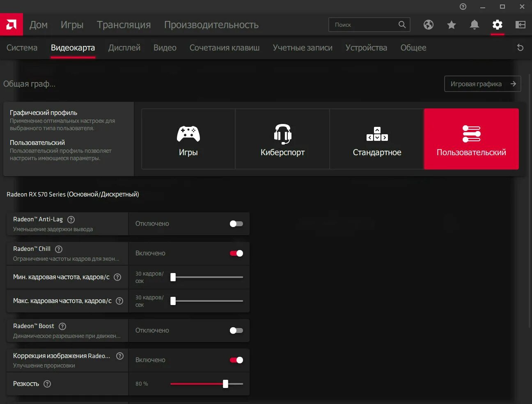
Task: Show help for Radeon image sharpening
Action: coord(120,356)
